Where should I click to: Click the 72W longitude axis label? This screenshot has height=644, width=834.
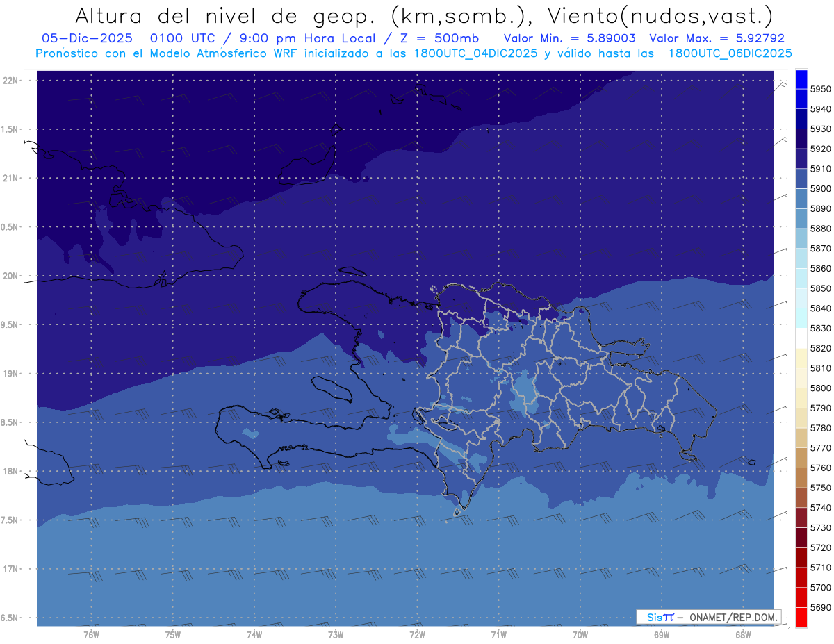417,634
